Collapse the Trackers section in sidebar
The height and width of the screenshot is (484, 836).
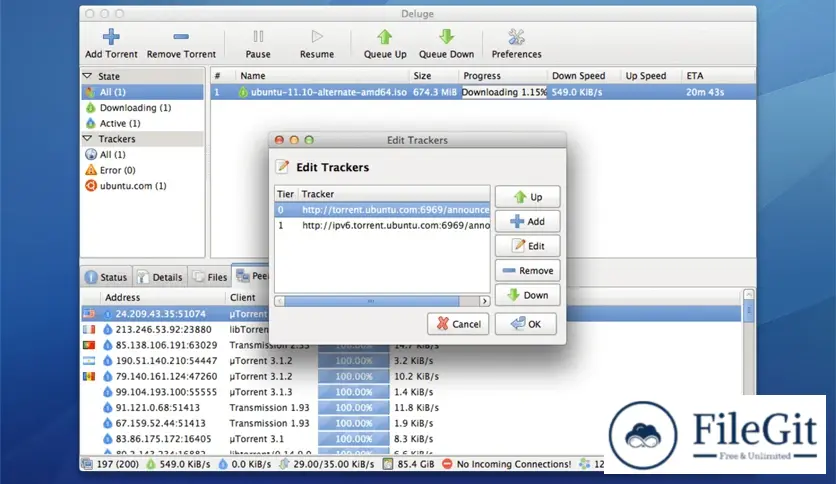(x=87, y=139)
